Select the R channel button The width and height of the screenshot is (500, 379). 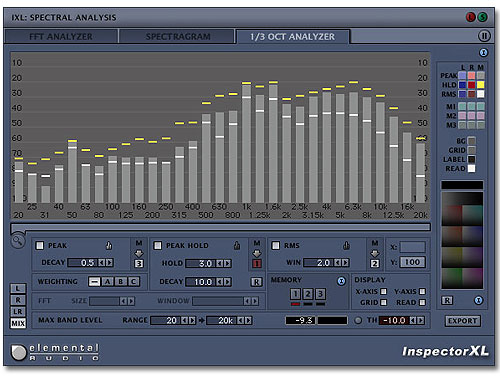point(18,300)
